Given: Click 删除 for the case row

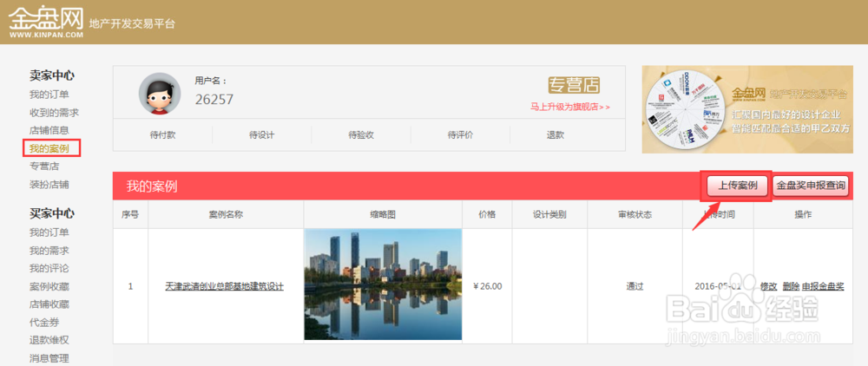Looking at the screenshot, I should [x=791, y=286].
